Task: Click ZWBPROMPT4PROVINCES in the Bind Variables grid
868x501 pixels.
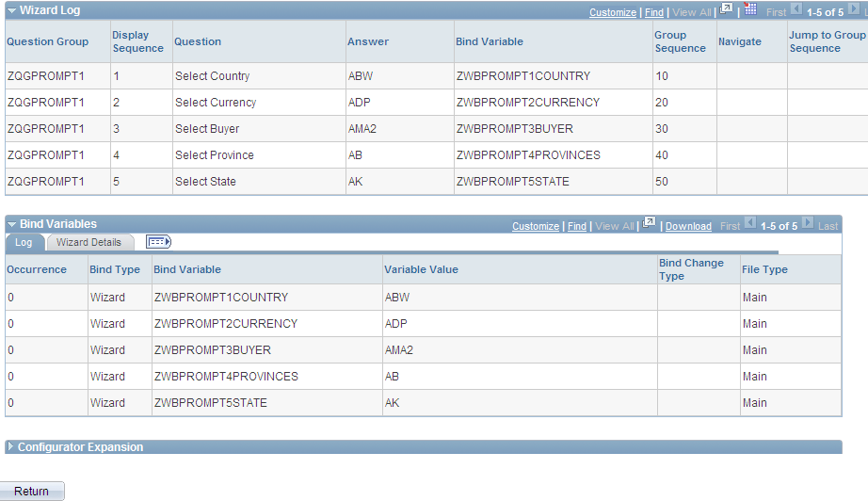Action: [226, 377]
